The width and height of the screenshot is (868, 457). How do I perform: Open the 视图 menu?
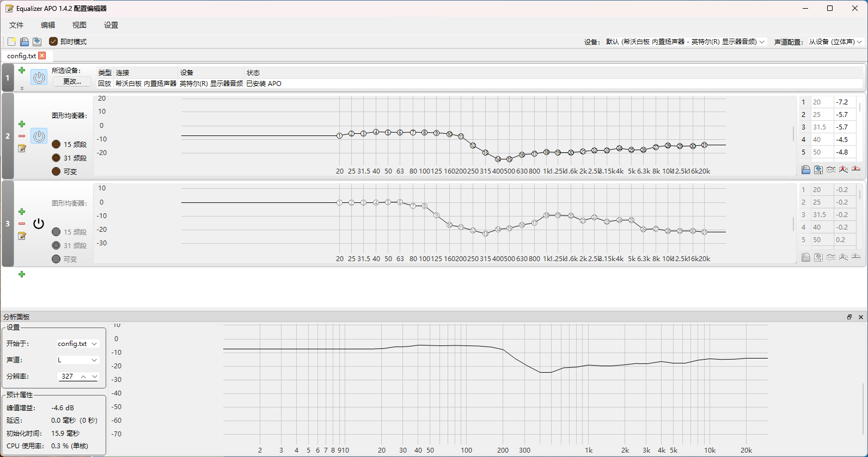80,25
